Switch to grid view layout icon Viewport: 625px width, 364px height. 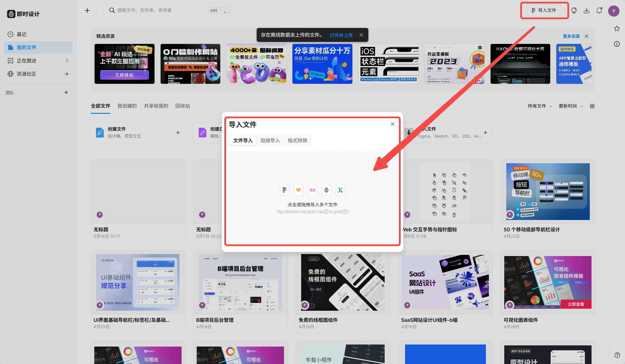[592, 106]
